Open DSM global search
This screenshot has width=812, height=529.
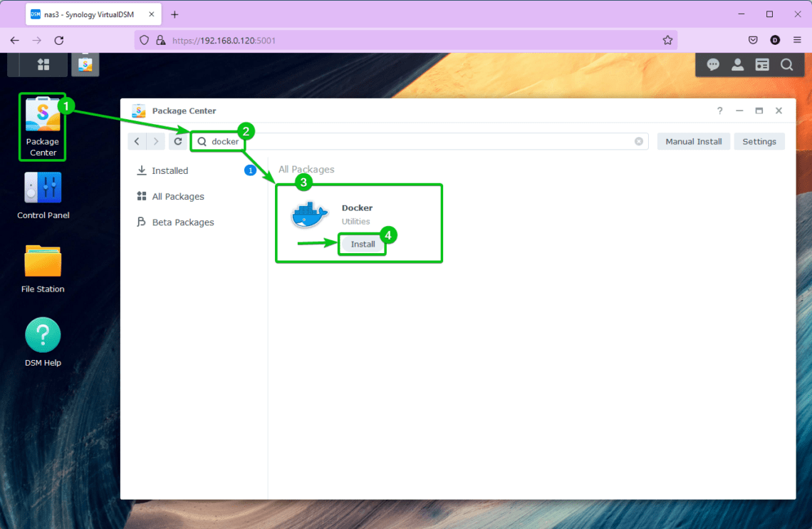click(786, 64)
